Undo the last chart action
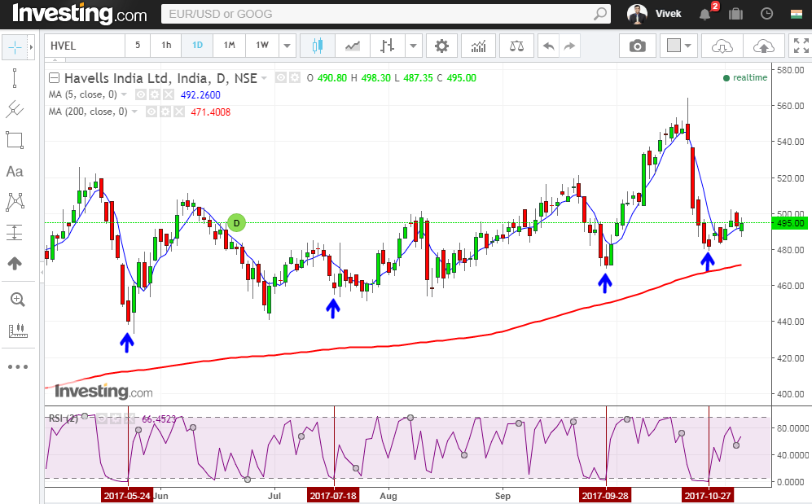Screen dimensions: 812x504 click(x=548, y=46)
